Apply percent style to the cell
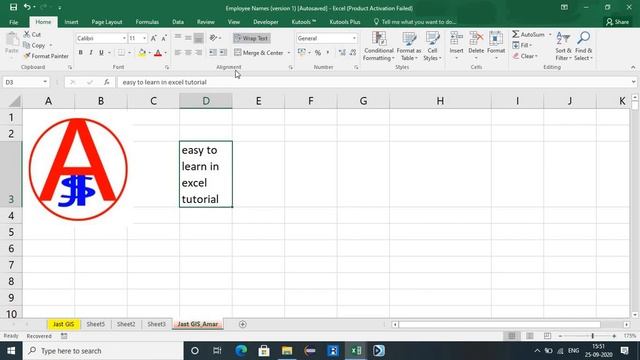Screen dimensions: 640x360 pos(318,53)
